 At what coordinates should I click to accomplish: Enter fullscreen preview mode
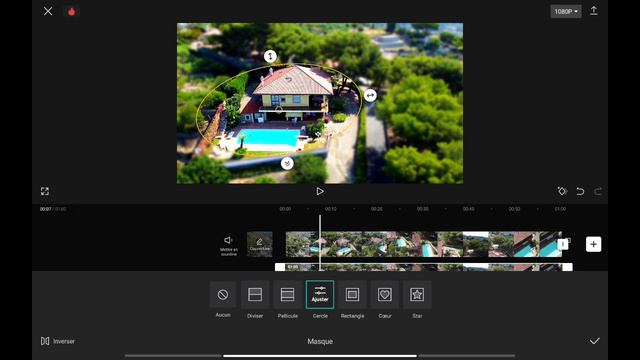(45, 191)
